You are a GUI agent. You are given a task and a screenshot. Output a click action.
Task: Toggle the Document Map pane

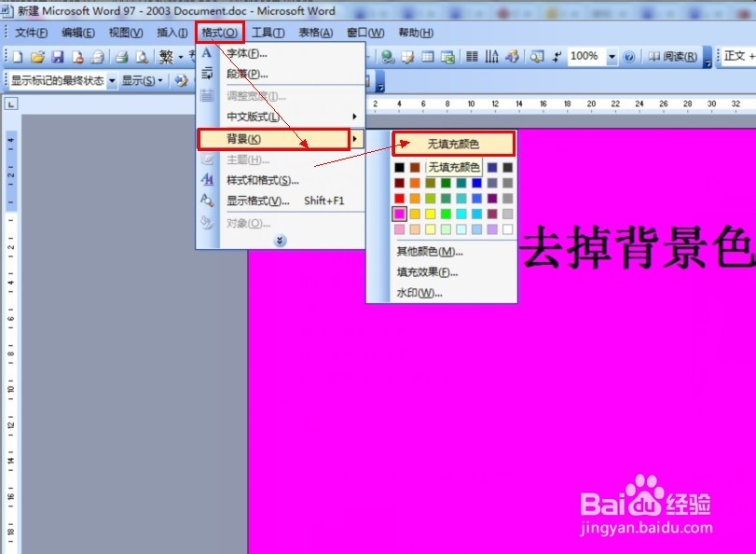535,56
